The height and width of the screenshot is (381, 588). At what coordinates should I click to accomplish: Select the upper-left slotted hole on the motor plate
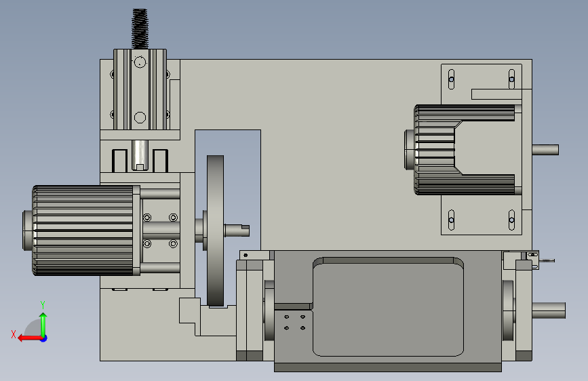(x=451, y=79)
